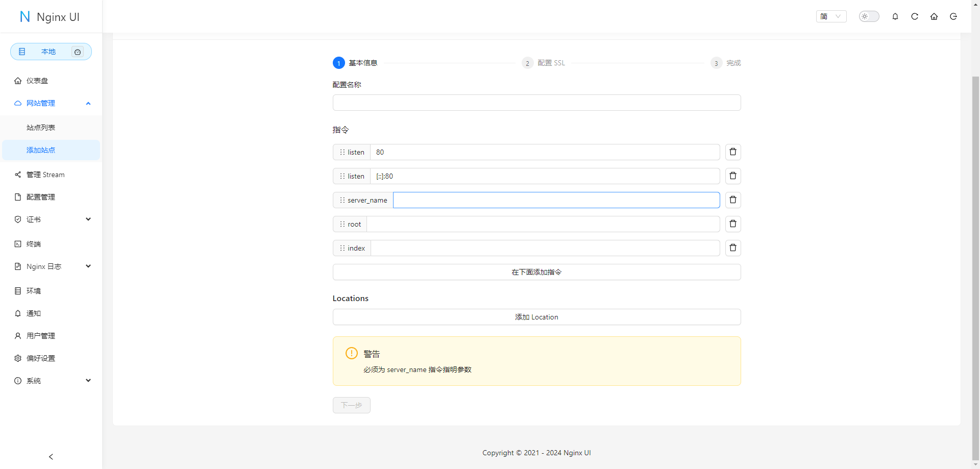Go to 管理 Stream page
Viewport: 980px width, 469px height.
coord(45,175)
